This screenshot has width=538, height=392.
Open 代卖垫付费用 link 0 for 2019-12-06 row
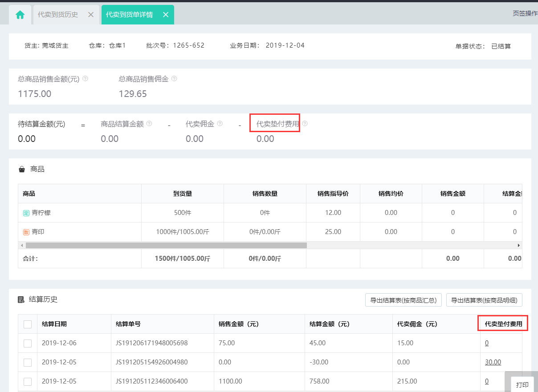[487, 343]
